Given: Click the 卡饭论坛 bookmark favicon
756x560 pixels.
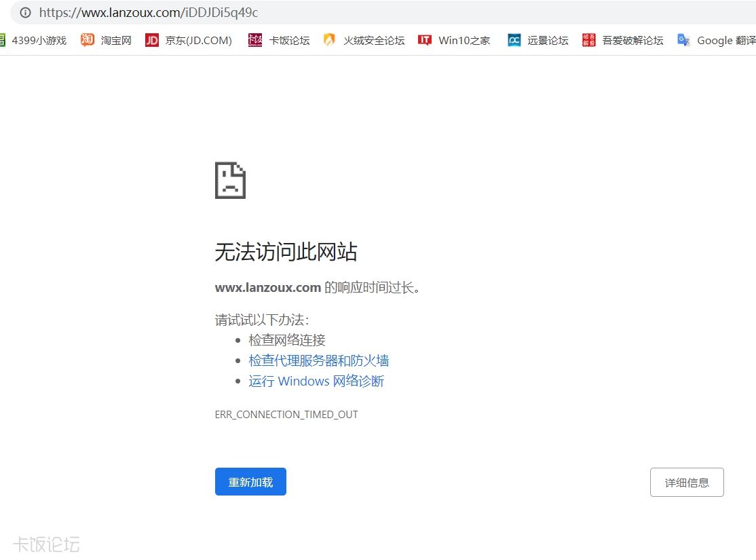Looking at the screenshot, I should click(x=254, y=40).
